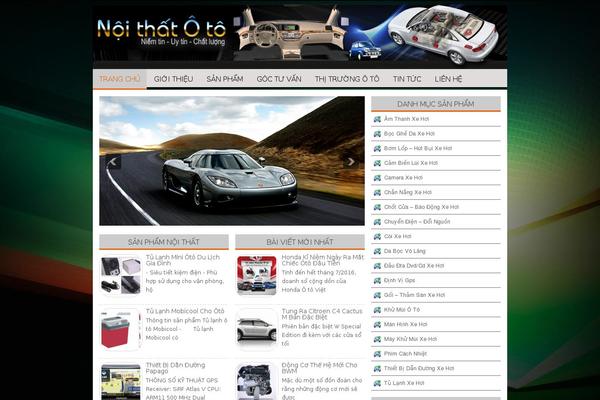This screenshot has height=400, width=600.
Task: Select Tủ Lạnh Xe Hơi category text
Action: (404, 383)
